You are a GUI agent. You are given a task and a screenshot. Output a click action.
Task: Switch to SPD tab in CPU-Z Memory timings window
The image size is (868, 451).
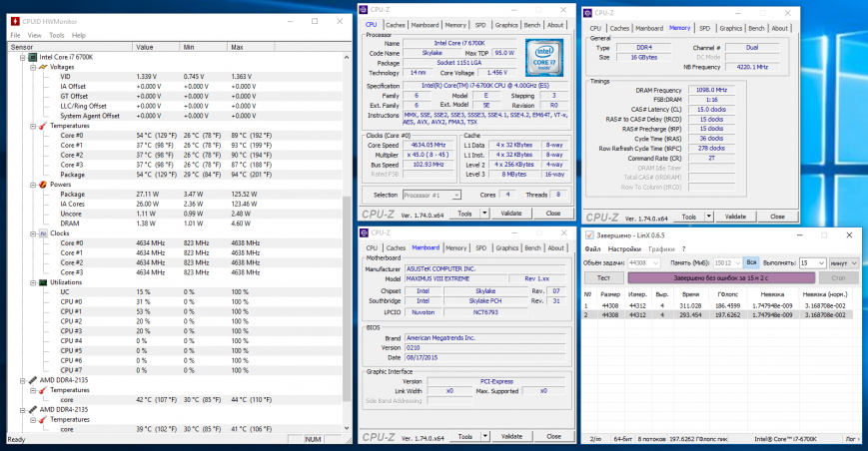pyautogui.click(x=705, y=28)
